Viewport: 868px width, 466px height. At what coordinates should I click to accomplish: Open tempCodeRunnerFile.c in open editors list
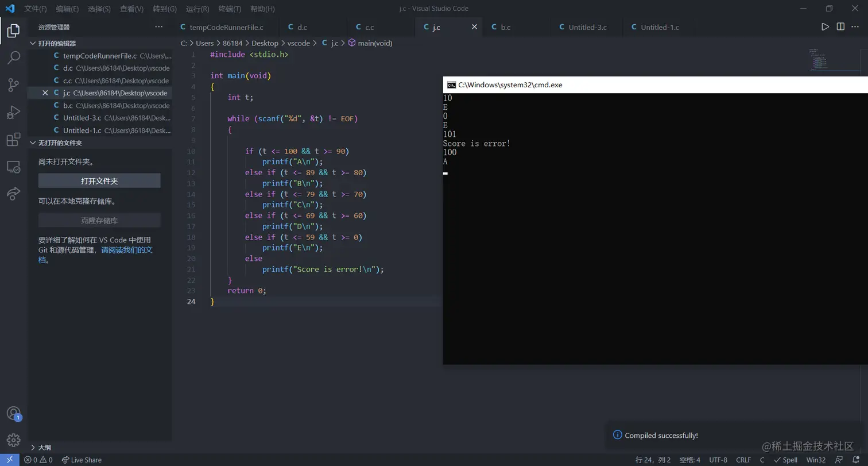click(100, 56)
